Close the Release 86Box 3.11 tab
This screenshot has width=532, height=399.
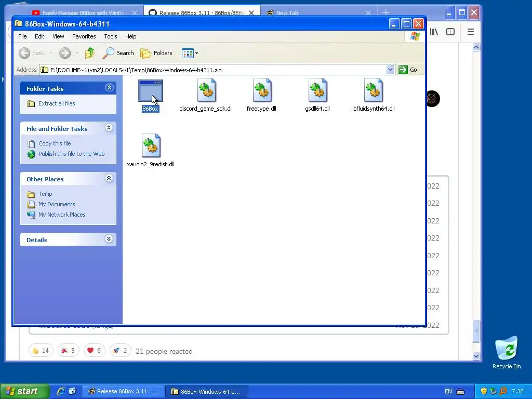point(251,13)
